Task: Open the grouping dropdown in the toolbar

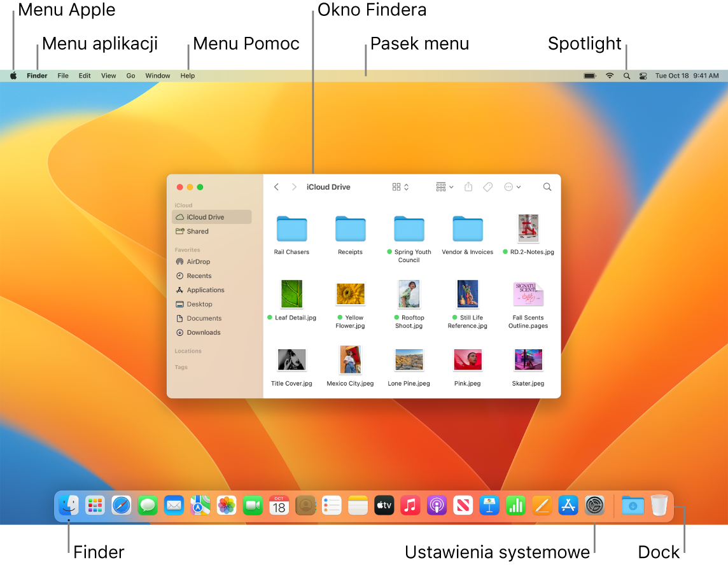Action: click(x=444, y=186)
